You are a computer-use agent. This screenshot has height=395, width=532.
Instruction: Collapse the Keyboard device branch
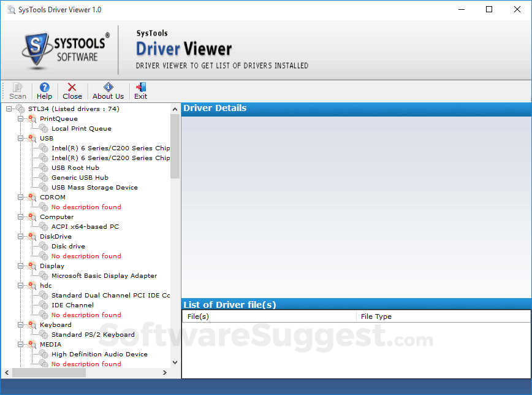tap(20, 324)
